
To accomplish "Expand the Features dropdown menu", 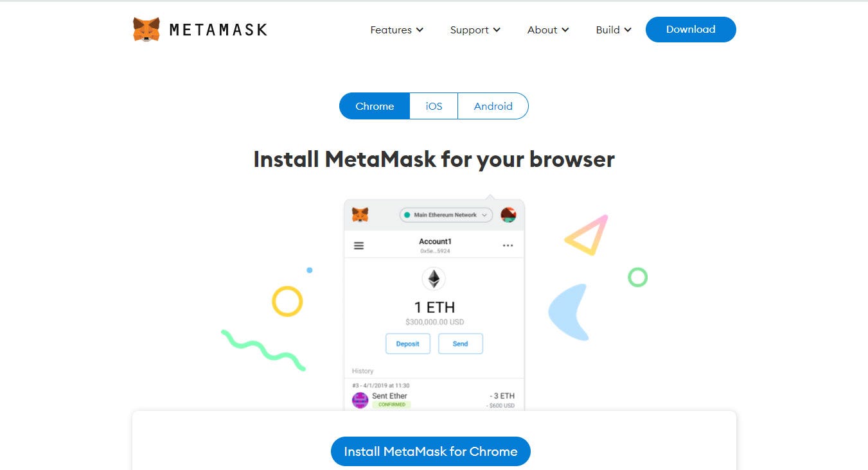I will [x=397, y=30].
